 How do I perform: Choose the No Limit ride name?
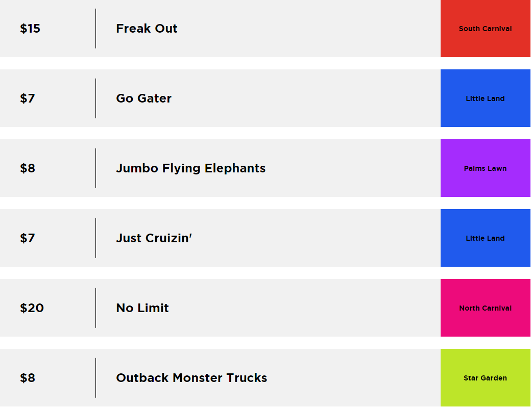(142, 308)
